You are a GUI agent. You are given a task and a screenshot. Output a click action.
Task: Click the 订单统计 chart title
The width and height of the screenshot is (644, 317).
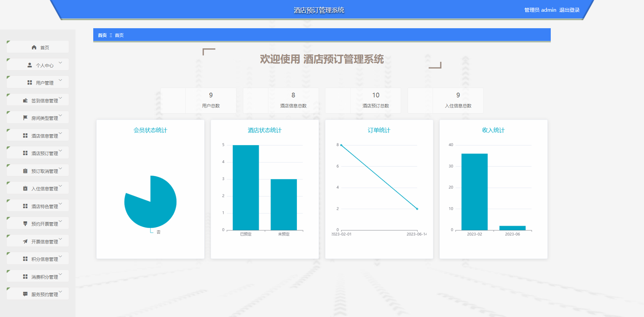click(x=379, y=130)
